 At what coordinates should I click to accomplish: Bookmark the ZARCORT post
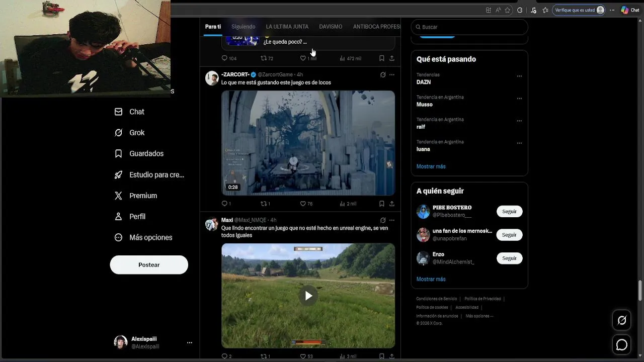coord(382,204)
